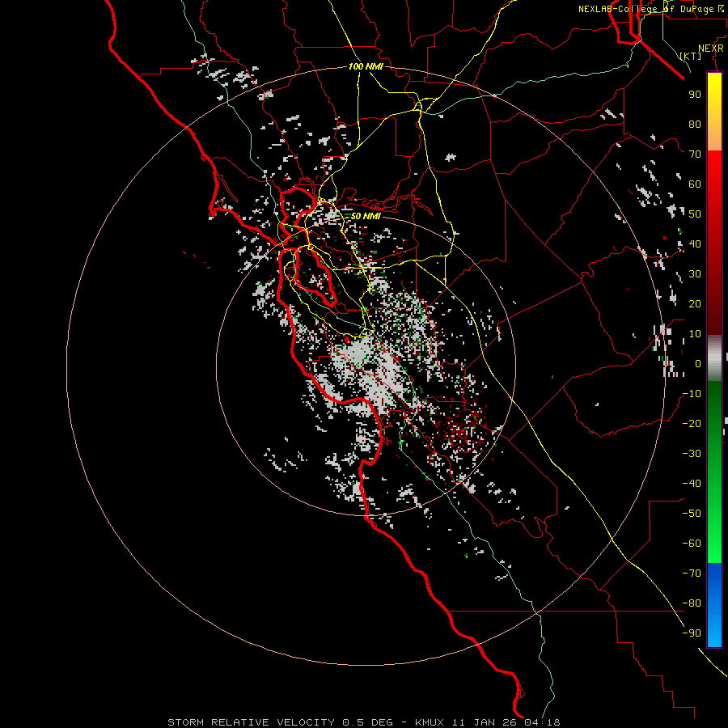Pick the gray zero-velocity band on the scale
This screenshot has height=728, width=728.
point(714,358)
